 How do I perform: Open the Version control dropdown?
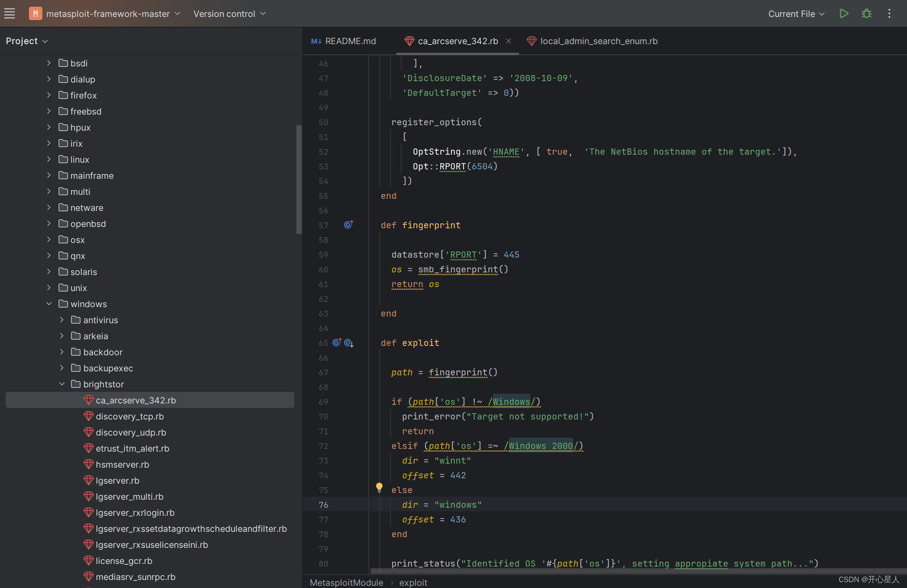coord(230,14)
